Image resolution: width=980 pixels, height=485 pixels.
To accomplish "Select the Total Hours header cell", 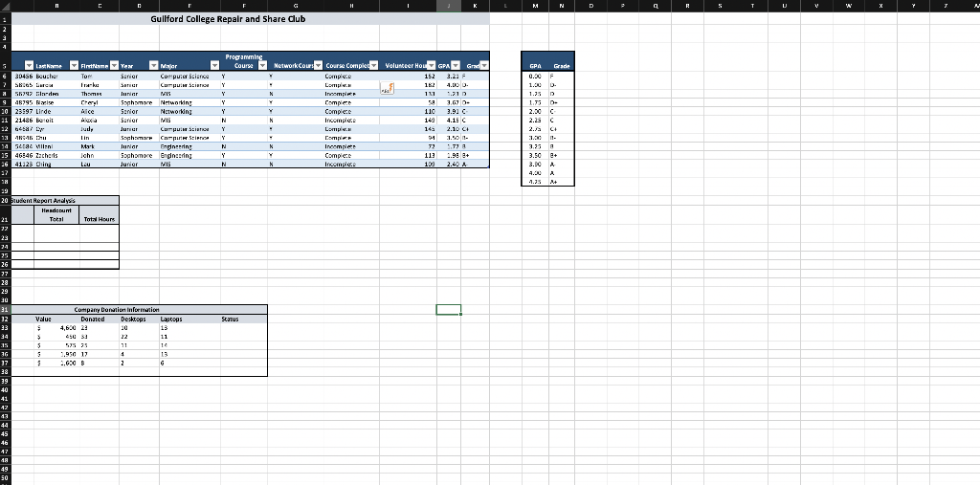I will [x=100, y=215].
